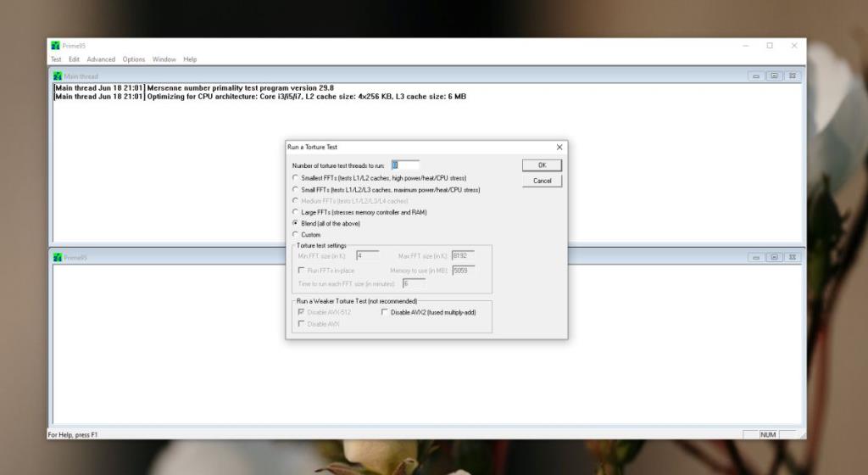Click the number of torture threads field
The height and width of the screenshot is (475, 868).
405,165
